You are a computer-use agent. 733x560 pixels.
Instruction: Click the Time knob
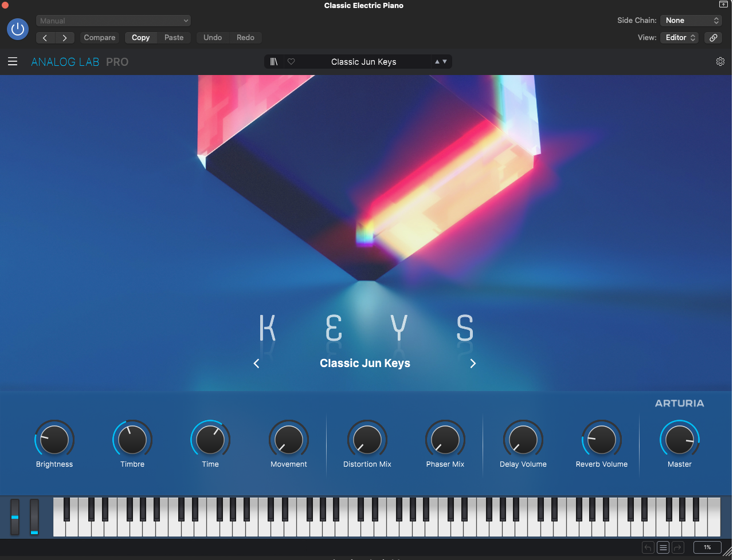210,440
